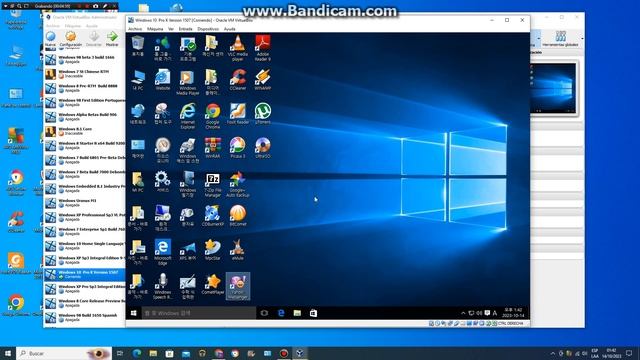Image resolution: width=640 pixels, height=360 pixels.
Task: Open Edge from guest taskbar
Action: [x=281, y=313]
